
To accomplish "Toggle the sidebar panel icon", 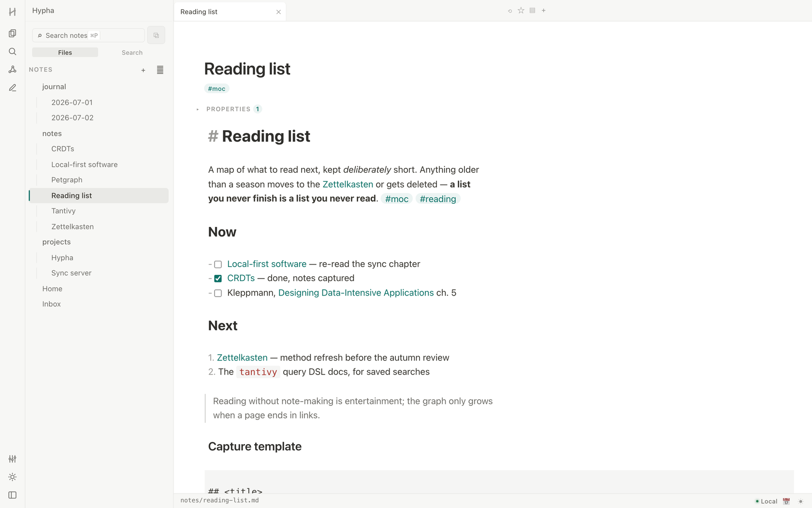I will [13, 495].
